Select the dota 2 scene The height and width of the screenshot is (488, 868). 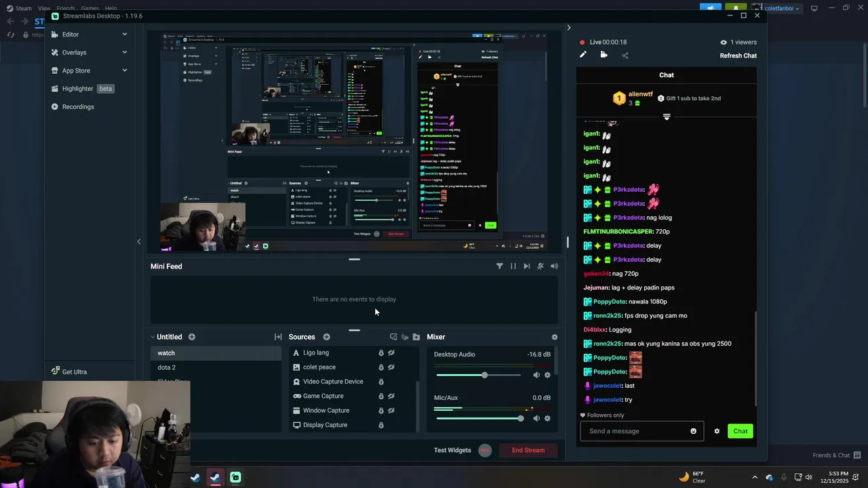tap(166, 367)
